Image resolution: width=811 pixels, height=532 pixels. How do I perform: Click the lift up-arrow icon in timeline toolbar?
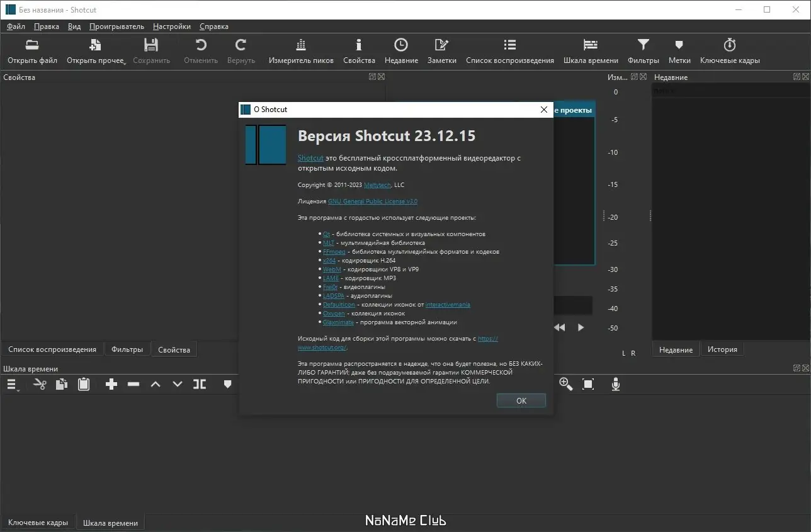click(156, 384)
